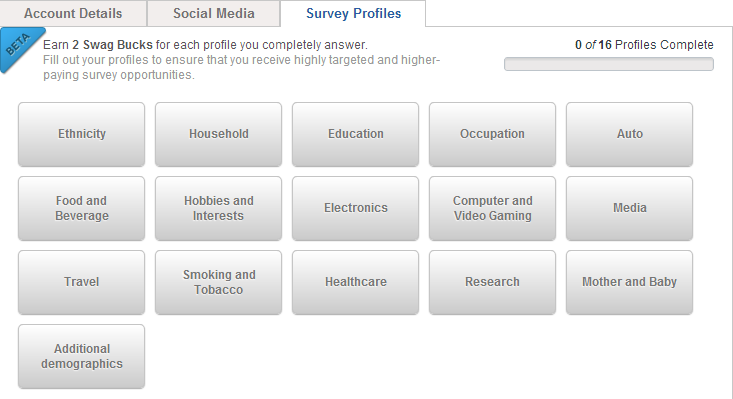The width and height of the screenshot is (733, 399).
Task: Open the Travel profile survey
Action: [81, 282]
